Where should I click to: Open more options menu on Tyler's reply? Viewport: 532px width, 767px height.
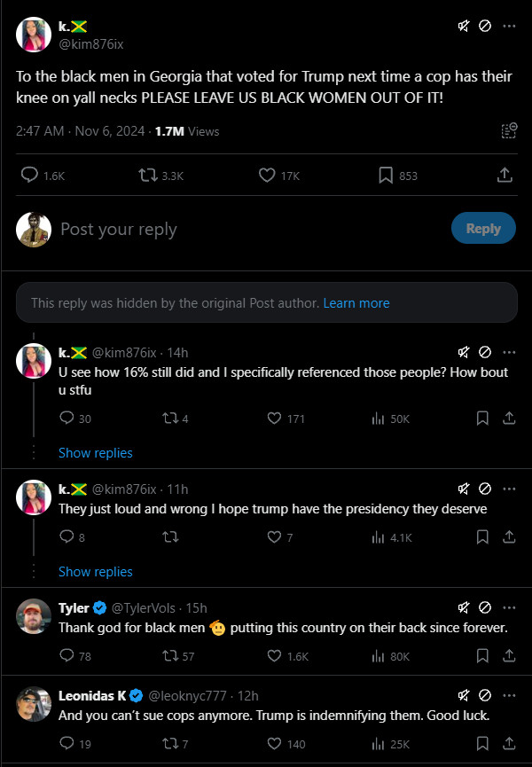click(509, 607)
